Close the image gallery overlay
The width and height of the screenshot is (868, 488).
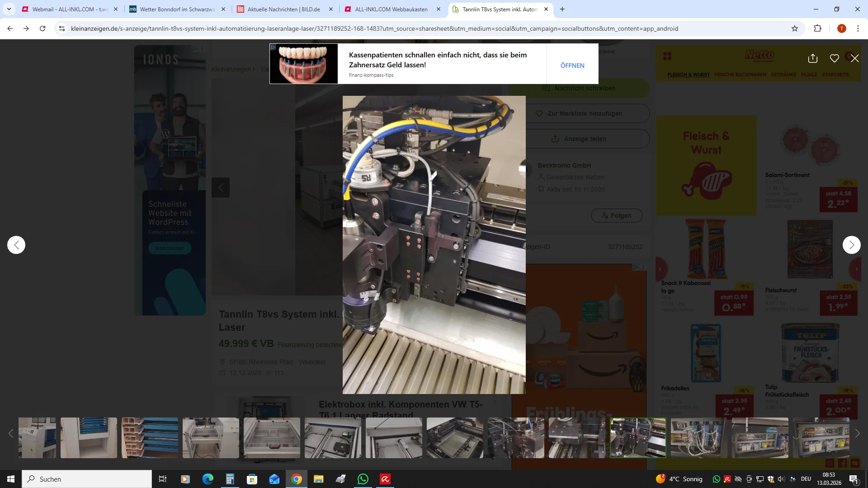click(854, 58)
